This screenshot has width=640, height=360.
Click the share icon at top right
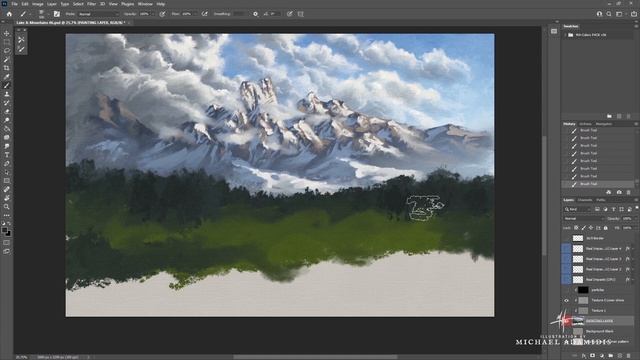point(634,14)
